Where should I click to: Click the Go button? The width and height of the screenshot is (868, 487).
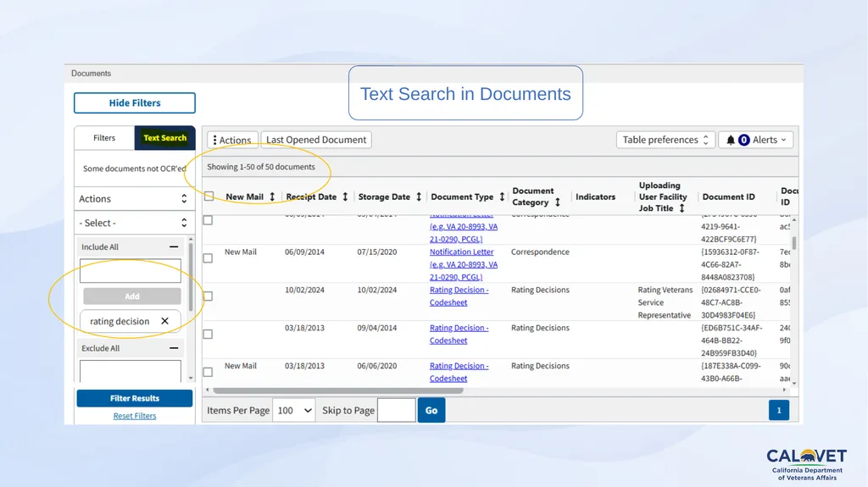[431, 410]
